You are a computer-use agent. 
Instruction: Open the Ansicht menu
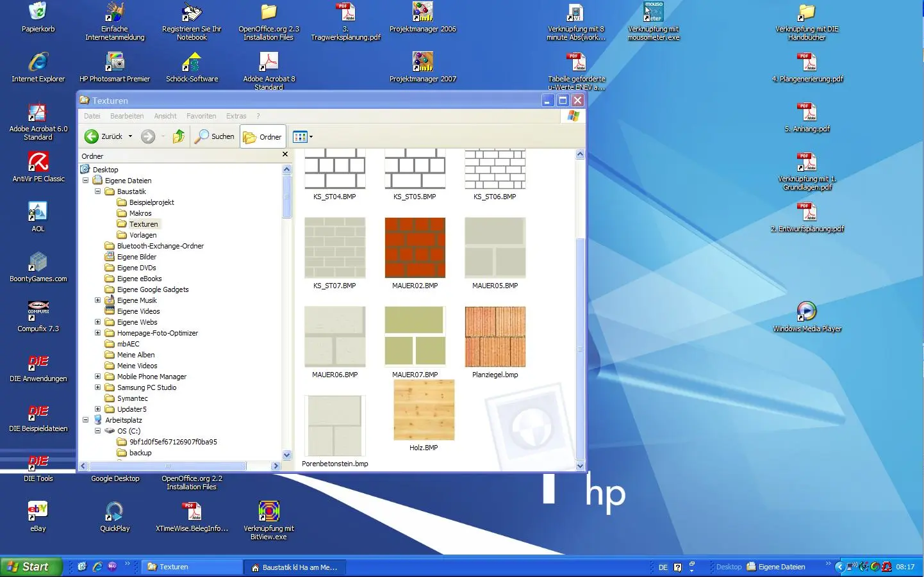165,116
